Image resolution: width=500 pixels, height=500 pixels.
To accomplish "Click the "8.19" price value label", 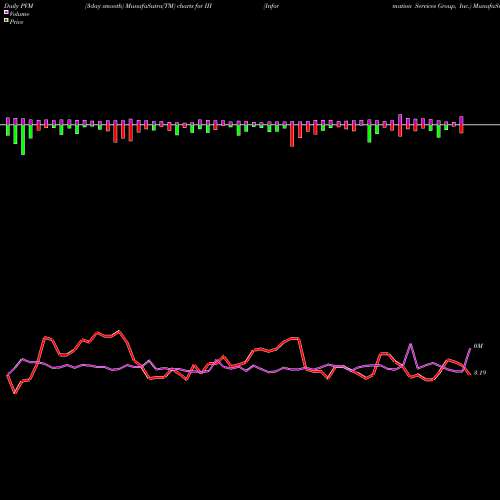I will [x=480, y=373].
